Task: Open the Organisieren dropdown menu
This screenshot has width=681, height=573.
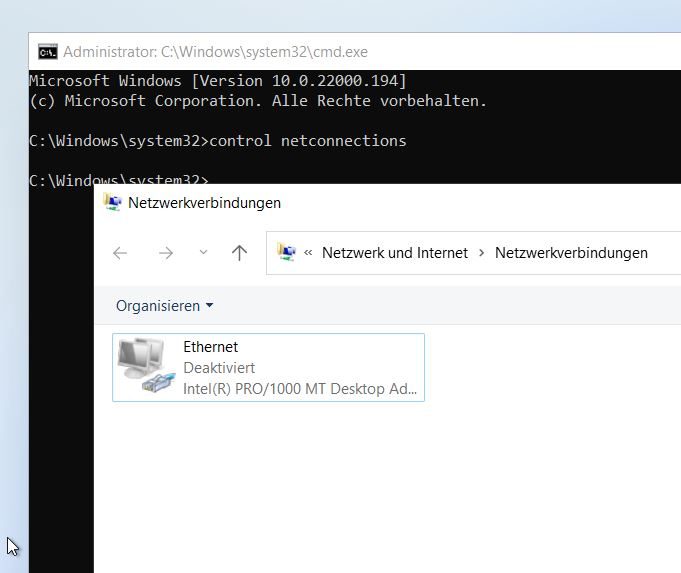Action: click(165, 306)
